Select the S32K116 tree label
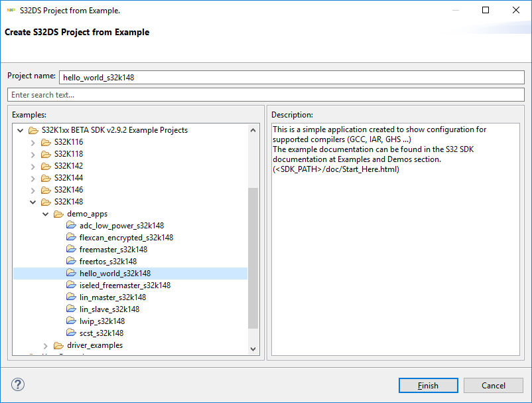Viewport: 532px width, 403px height. 68,142
